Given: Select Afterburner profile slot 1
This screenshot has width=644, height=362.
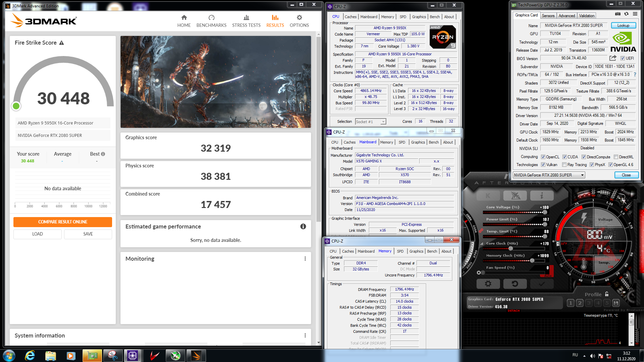Looking at the screenshot, I should click(x=571, y=303).
